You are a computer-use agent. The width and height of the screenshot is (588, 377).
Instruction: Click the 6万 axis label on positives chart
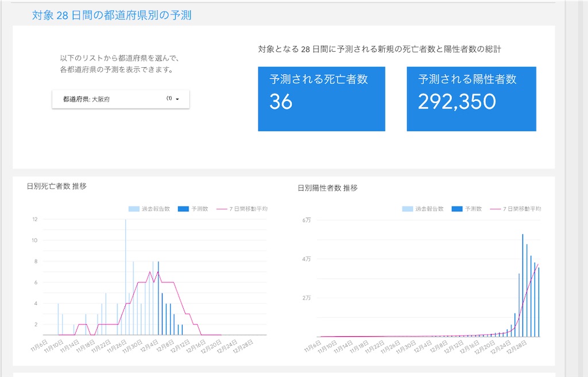(307, 220)
